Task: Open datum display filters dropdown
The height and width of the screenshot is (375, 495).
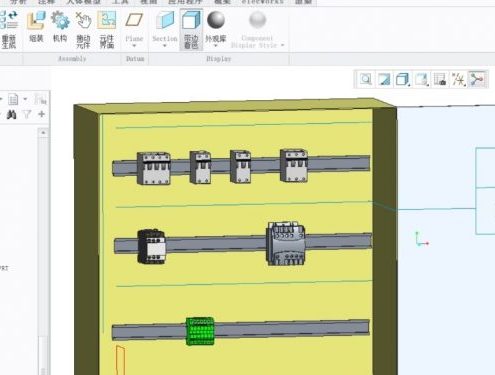Action: click(458, 79)
